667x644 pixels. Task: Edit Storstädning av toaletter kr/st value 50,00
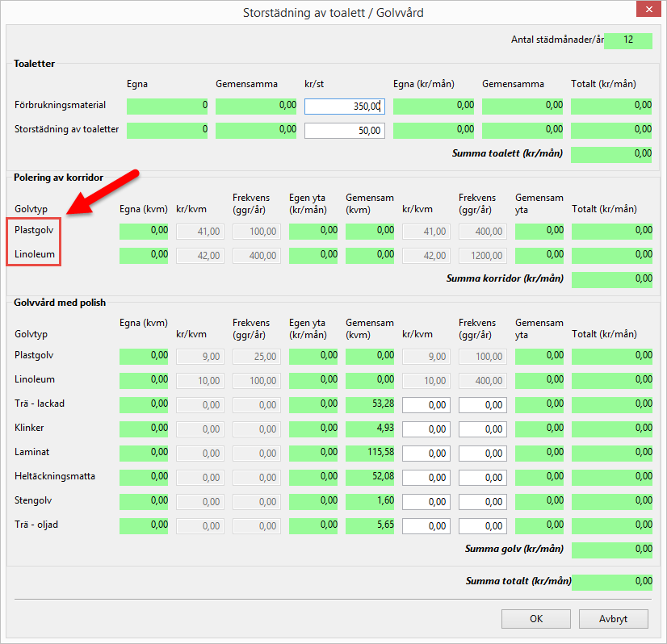pos(345,131)
